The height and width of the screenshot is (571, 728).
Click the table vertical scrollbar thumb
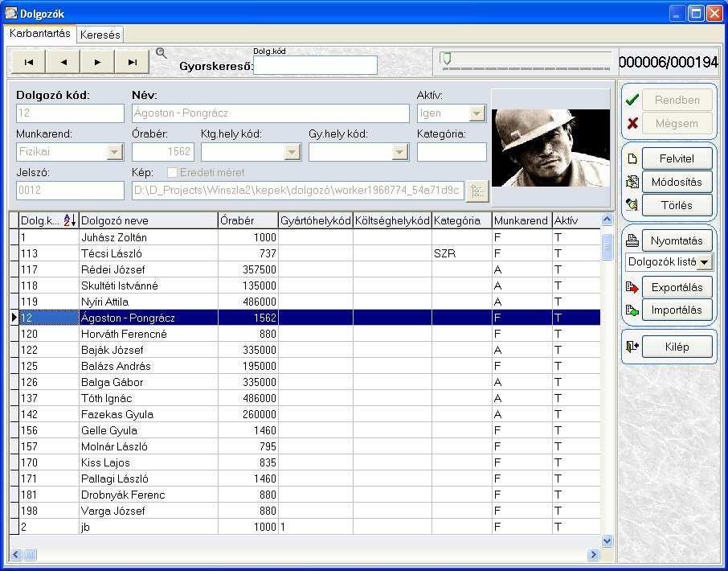(607, 246)
